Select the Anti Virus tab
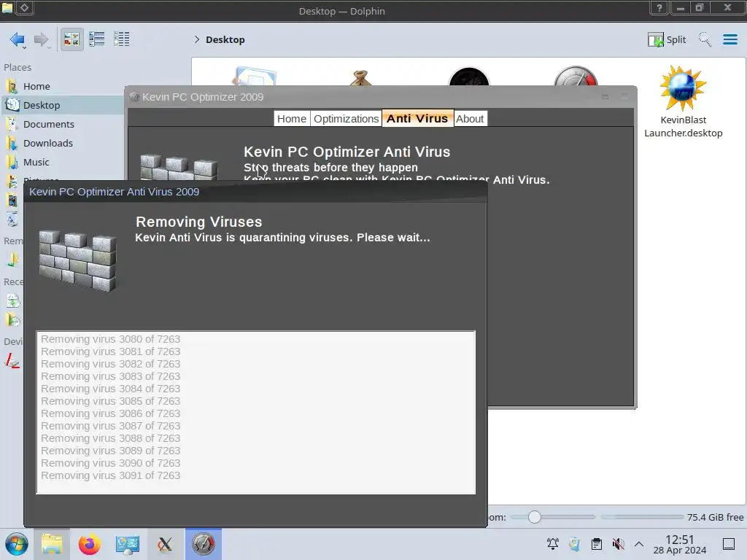This screenshot has height=560, width=747. tap(417, 118)
